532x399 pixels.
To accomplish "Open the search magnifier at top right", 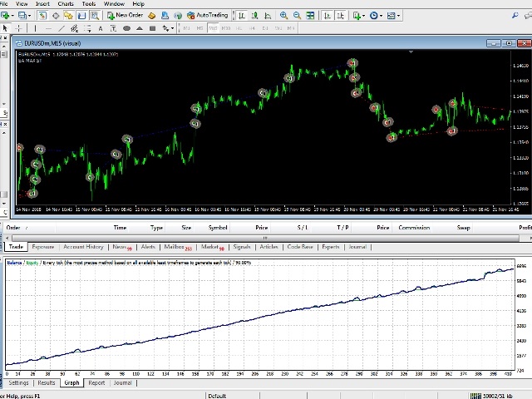I will [515, 15].
